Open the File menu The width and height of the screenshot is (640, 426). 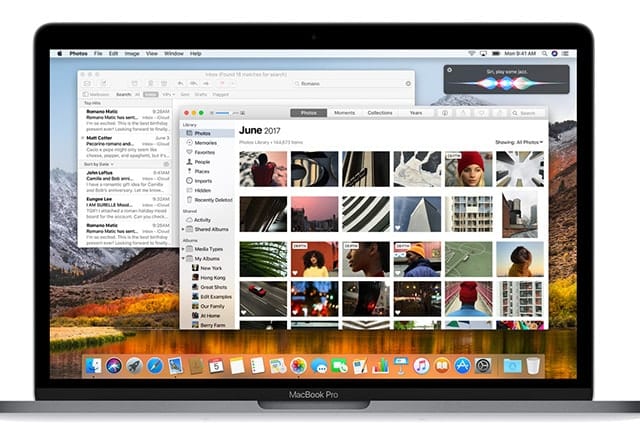click(x=98, y=53)
